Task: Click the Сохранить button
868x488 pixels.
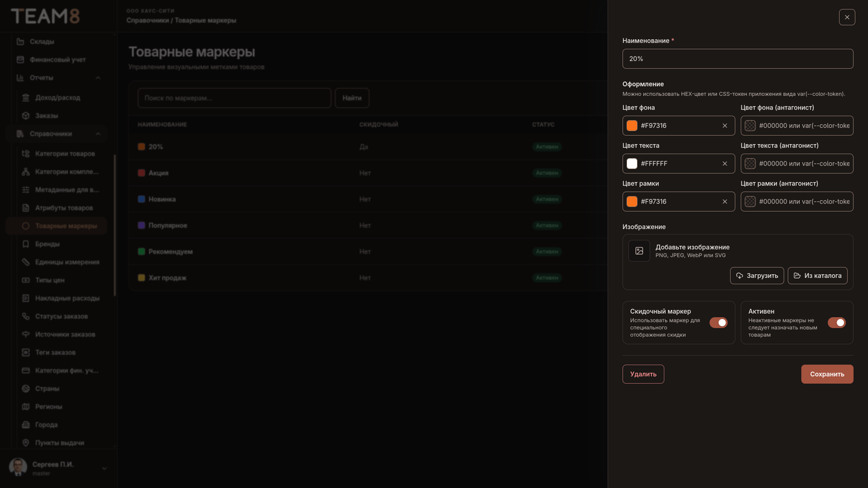Action: (827, 374)
